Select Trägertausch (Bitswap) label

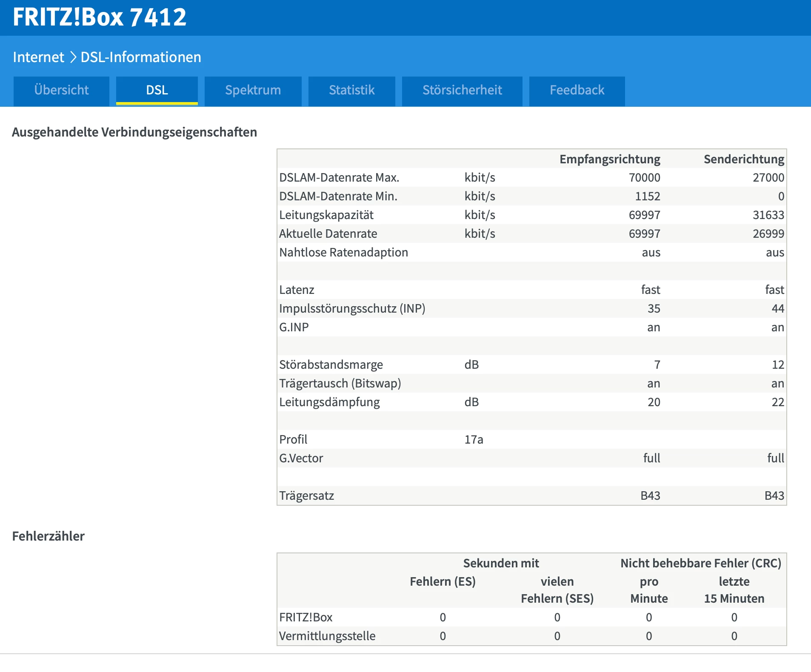click(x=340, y=383)
